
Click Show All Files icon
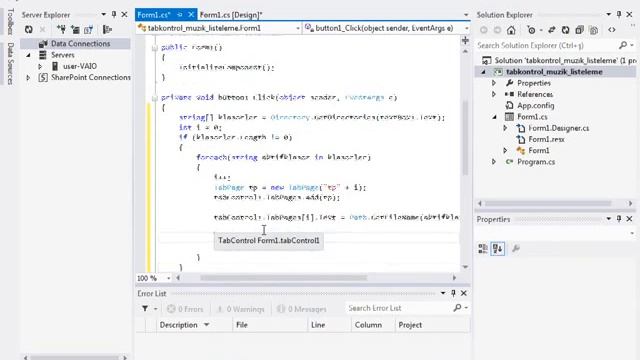(594, 30)
